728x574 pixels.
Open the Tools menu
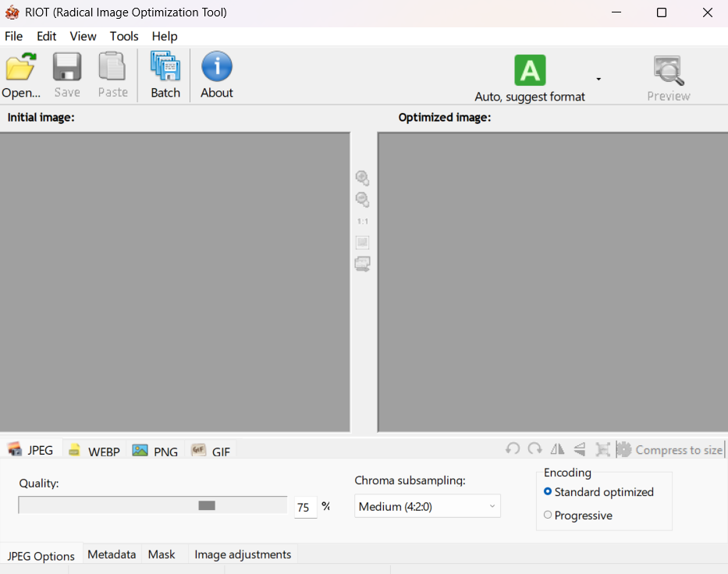click(124, 37)
